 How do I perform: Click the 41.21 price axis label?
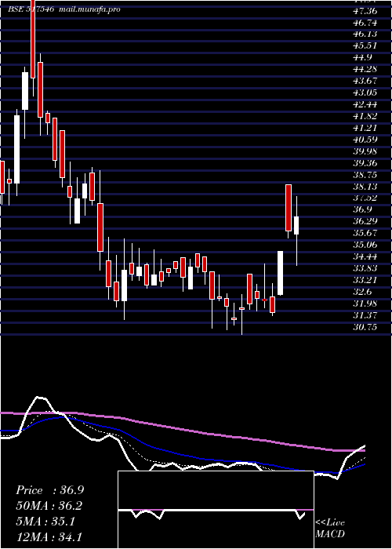point(365,128)
